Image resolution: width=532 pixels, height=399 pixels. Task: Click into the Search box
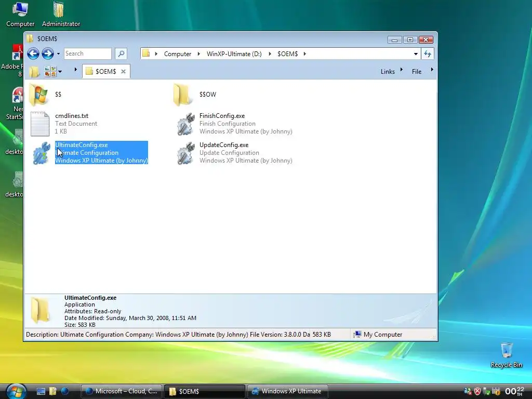(87, 54)
